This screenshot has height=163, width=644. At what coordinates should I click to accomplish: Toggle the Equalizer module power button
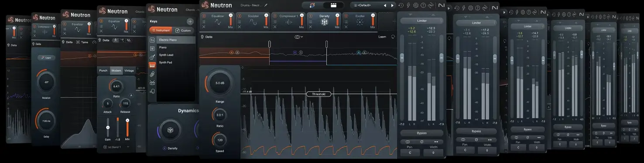[204, 15]
